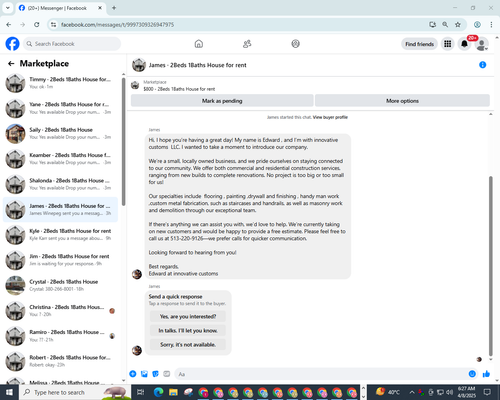Viewport: 500px width, 400px height.
Task: Open the Windows Start menu
Action: click(x=9, y=392)
